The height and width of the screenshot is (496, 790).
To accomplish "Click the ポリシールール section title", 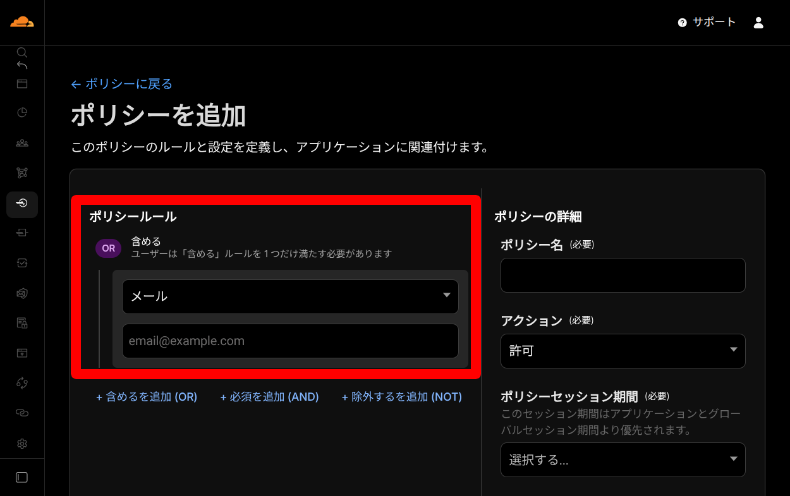I will point(133,217).
